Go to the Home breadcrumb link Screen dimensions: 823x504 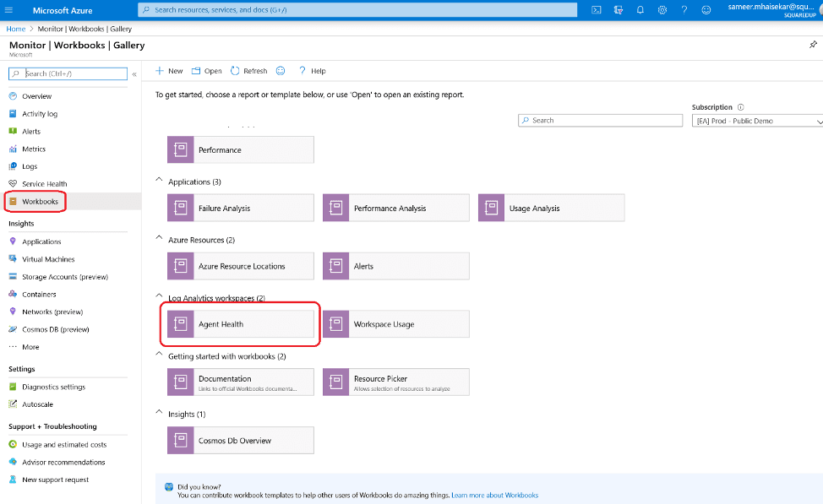[x=16, y=29]
